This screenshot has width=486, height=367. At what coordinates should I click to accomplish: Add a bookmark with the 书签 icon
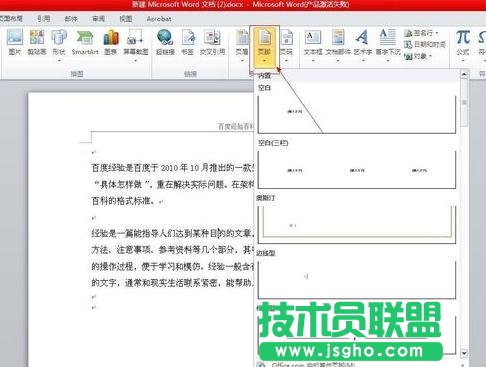tap(188, 42)
